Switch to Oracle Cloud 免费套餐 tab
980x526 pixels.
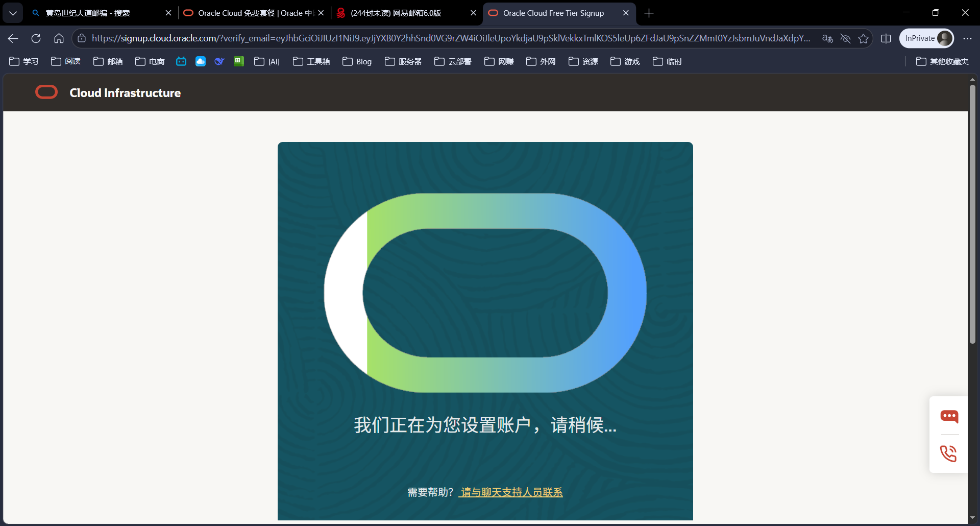(254, 13)
